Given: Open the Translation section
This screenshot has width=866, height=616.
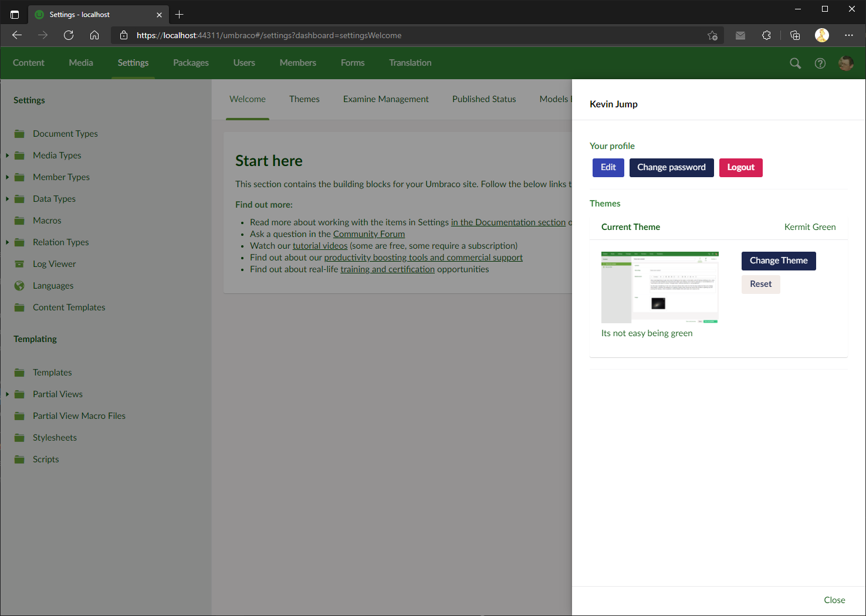Looking at the screenshot, I should [410, 63].
